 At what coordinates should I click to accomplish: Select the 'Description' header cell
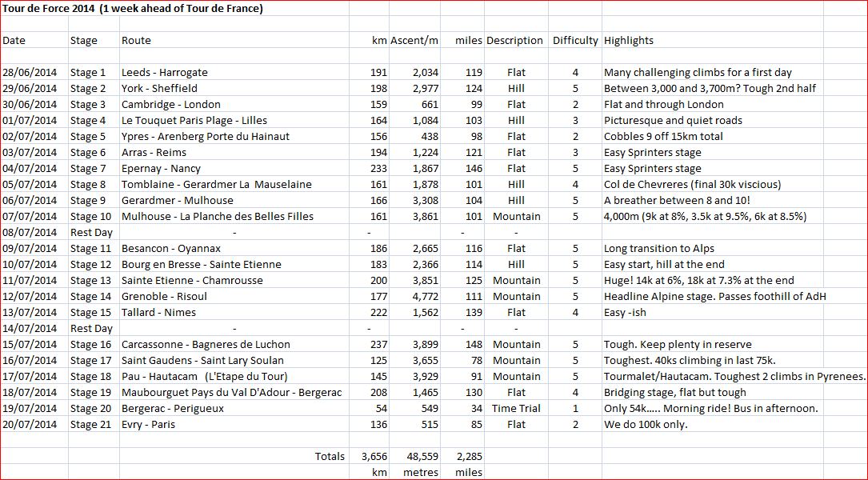coord(514,41)
